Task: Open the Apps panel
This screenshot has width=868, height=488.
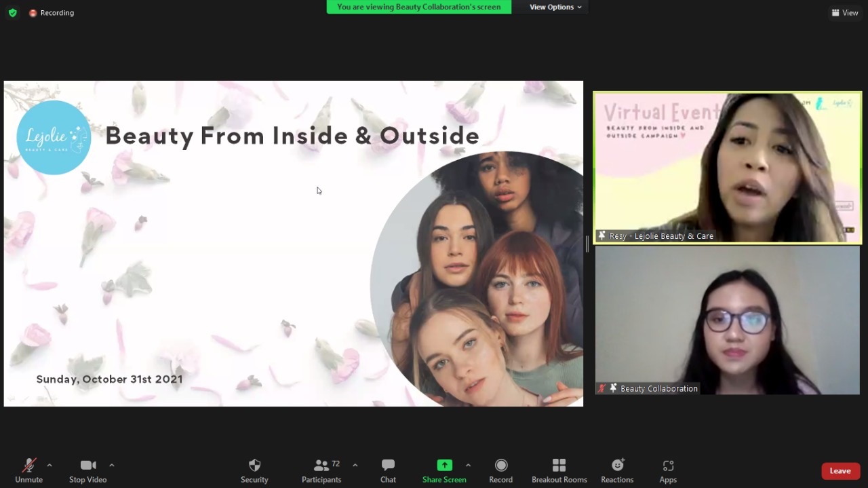Action: (x=668, y=466)
